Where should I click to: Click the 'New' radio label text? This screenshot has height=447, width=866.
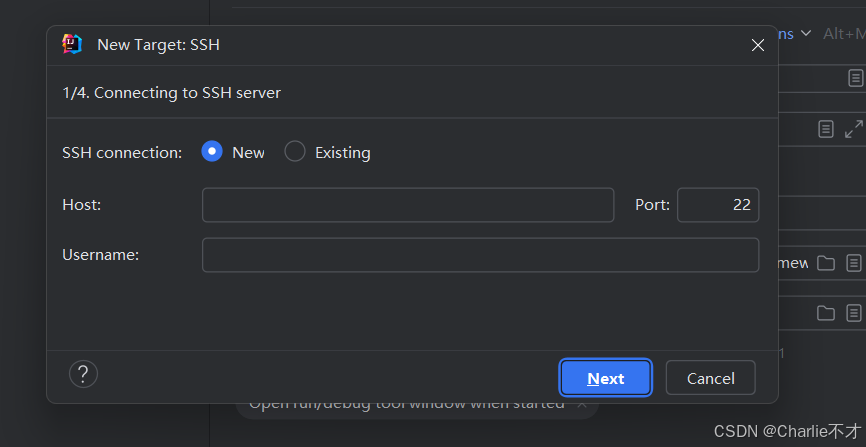(248, 153)
